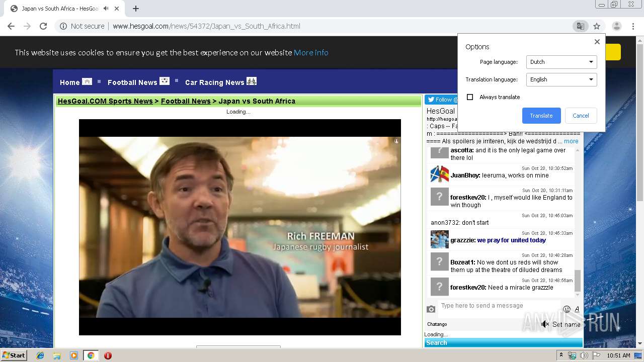
Task: Click the home icon beside Home in nav bar
Action: [87, 81]
